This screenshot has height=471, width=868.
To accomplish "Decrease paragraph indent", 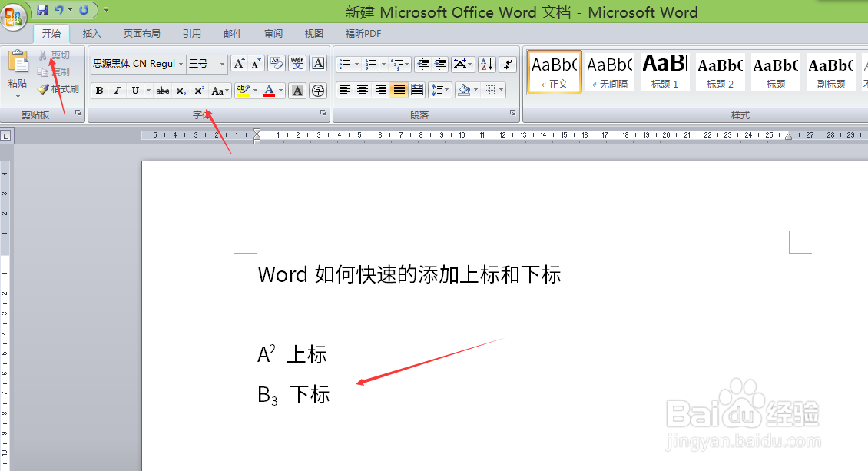I will 423,65.
